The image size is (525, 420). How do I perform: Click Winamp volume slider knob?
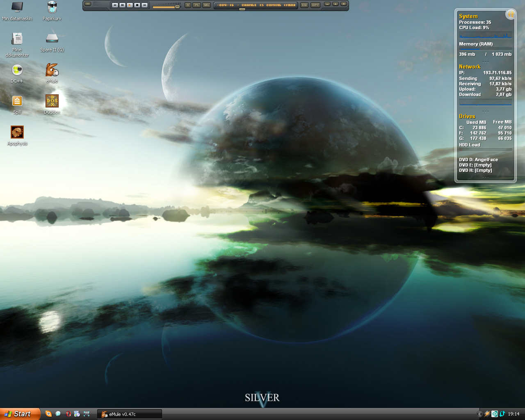(x=177, y=7)
